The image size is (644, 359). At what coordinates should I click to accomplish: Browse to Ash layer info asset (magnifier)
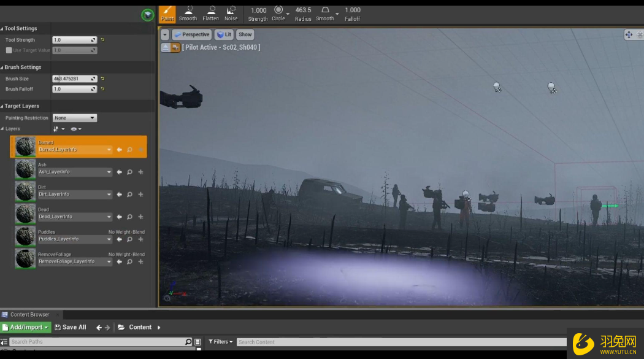[x=129, y=172]
